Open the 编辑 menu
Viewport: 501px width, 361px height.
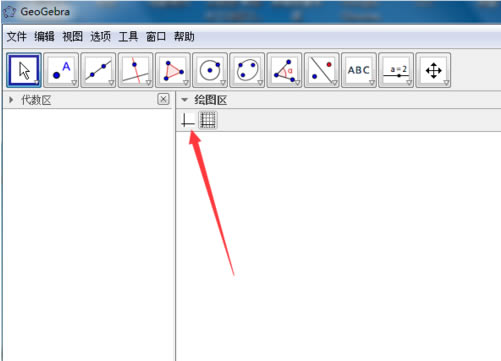pos(44,36)
